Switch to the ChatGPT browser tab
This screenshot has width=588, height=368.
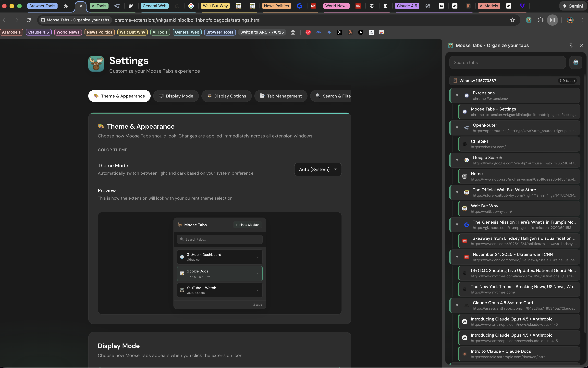(x=131, y=6)
